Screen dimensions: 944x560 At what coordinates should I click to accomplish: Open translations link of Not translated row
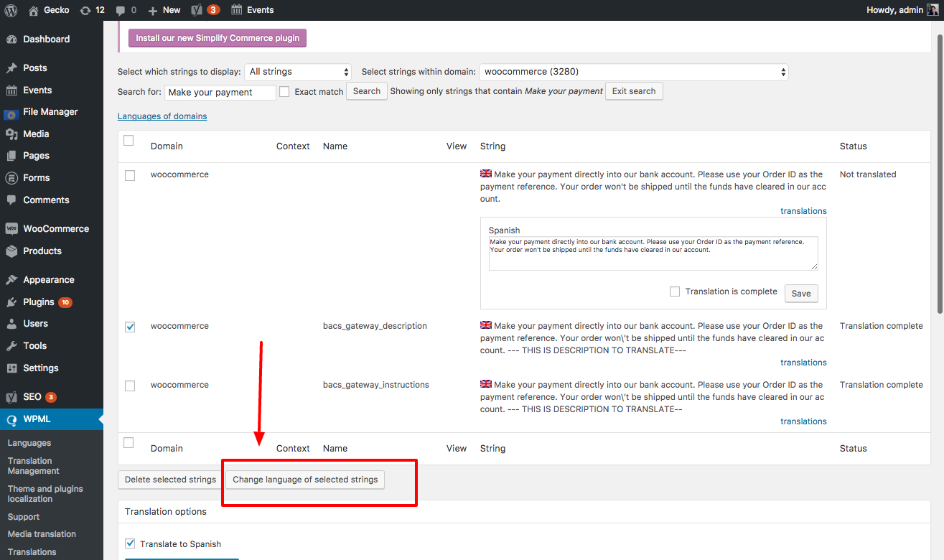804,211
